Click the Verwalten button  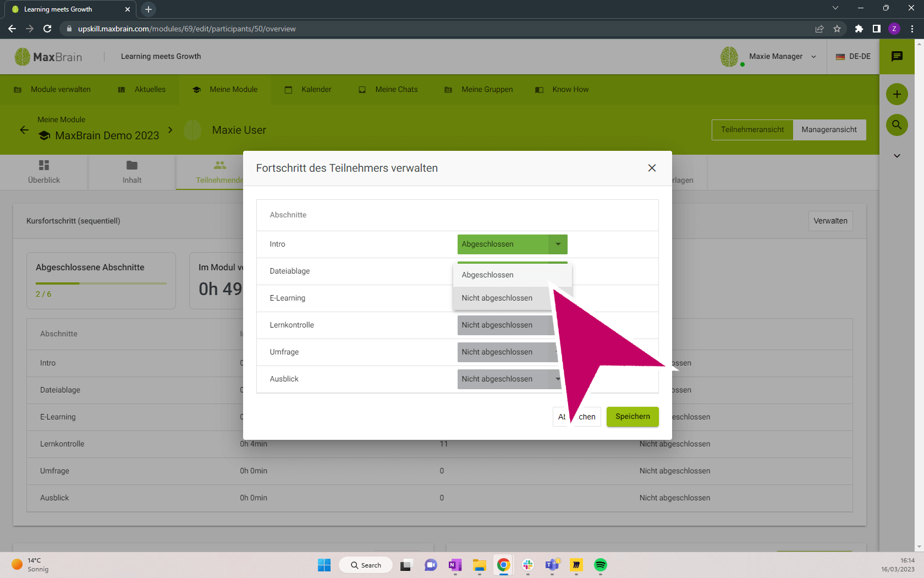coord(830,221)
